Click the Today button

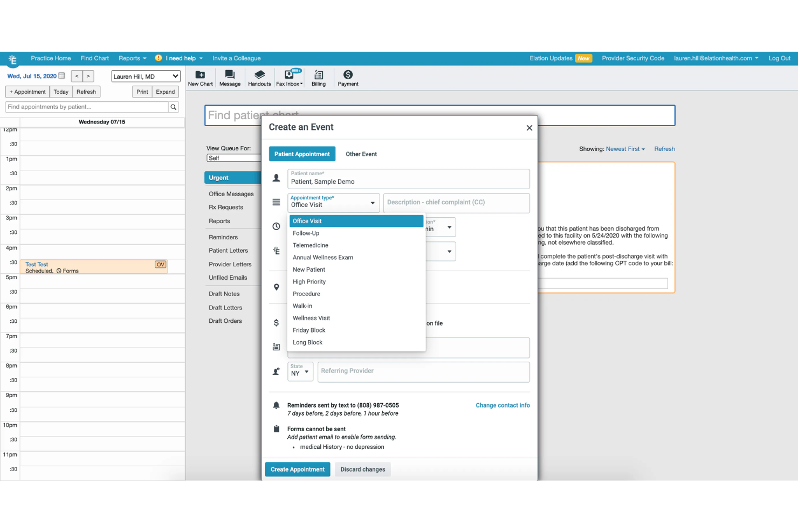pos(61,92)
